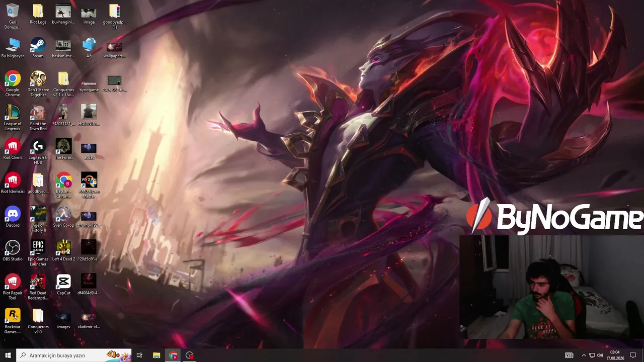
Task: Open the Epic Games Launcher shortcut
Action: [38, 248]
